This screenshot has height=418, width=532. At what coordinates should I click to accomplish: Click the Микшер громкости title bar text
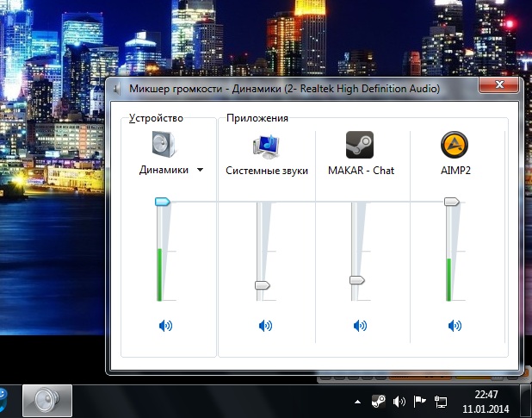click(284, 89)
